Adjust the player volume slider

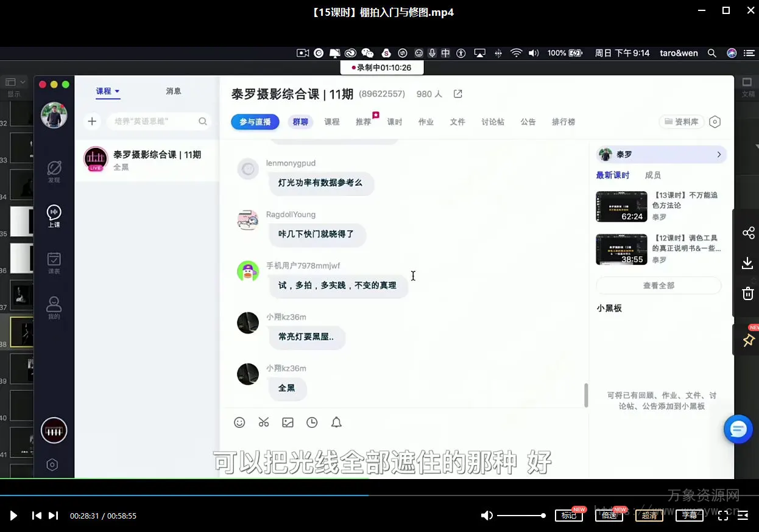(521, 516)
